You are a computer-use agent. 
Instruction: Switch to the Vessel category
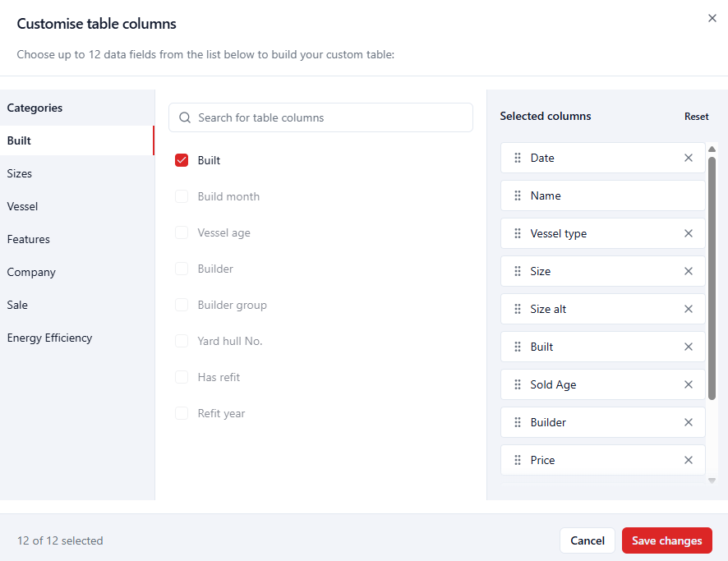[77, 206]
